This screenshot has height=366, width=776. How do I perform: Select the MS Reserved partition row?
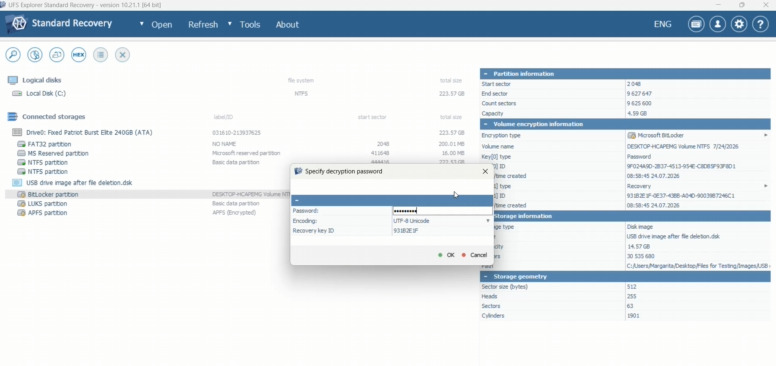point(58,153)
